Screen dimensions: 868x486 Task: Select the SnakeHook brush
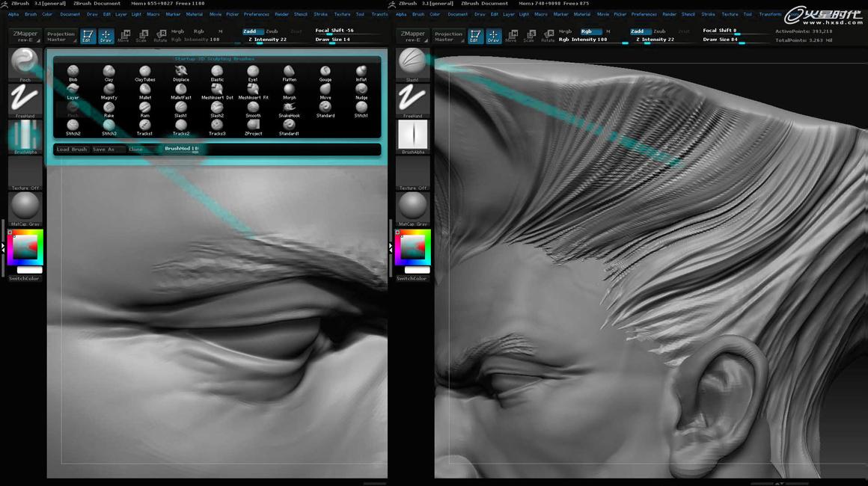click(289, 109)
